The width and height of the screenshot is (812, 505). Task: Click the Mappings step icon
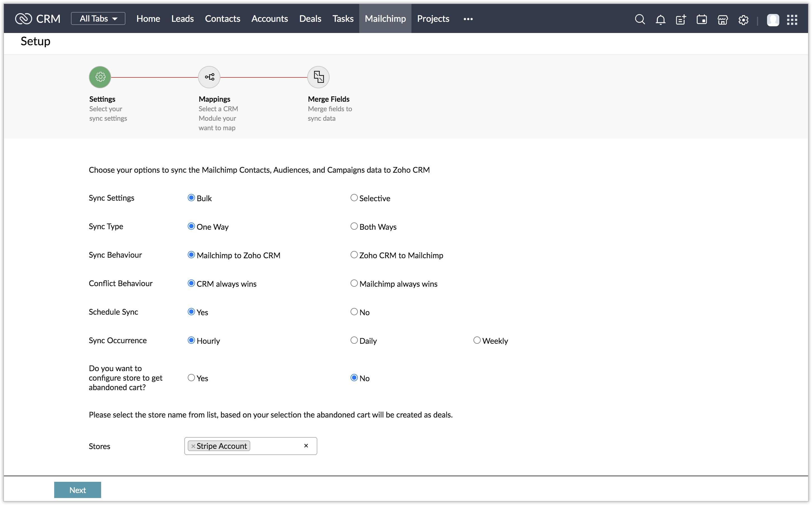pyautogui.click(x=209, y=77)
